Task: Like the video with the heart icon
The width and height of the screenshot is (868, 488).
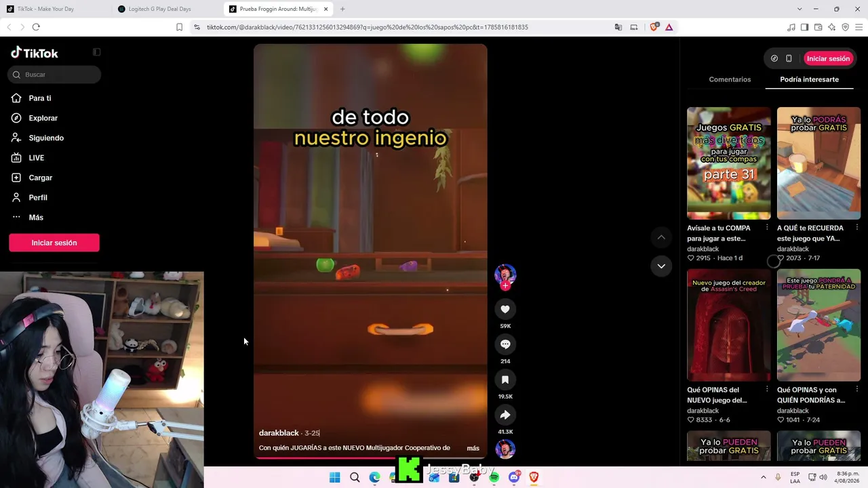Action: point(505,309)
